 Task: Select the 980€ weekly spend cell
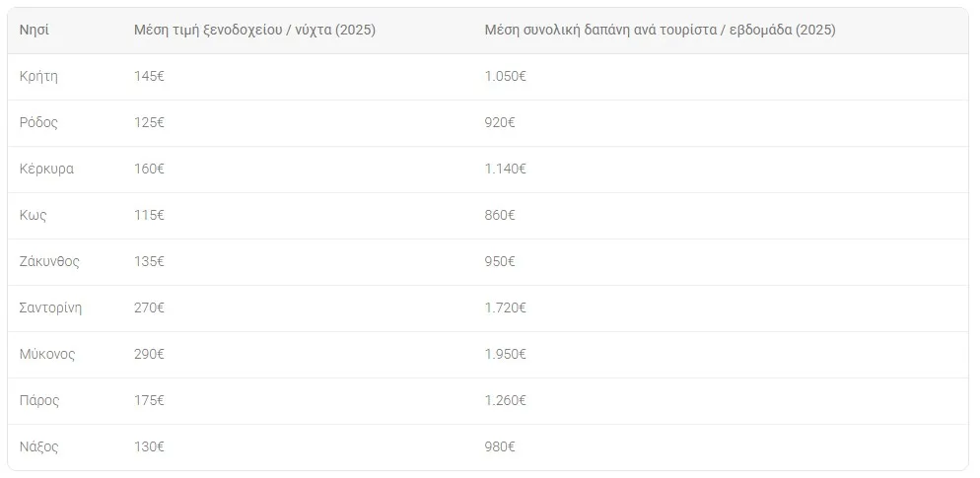500,446
